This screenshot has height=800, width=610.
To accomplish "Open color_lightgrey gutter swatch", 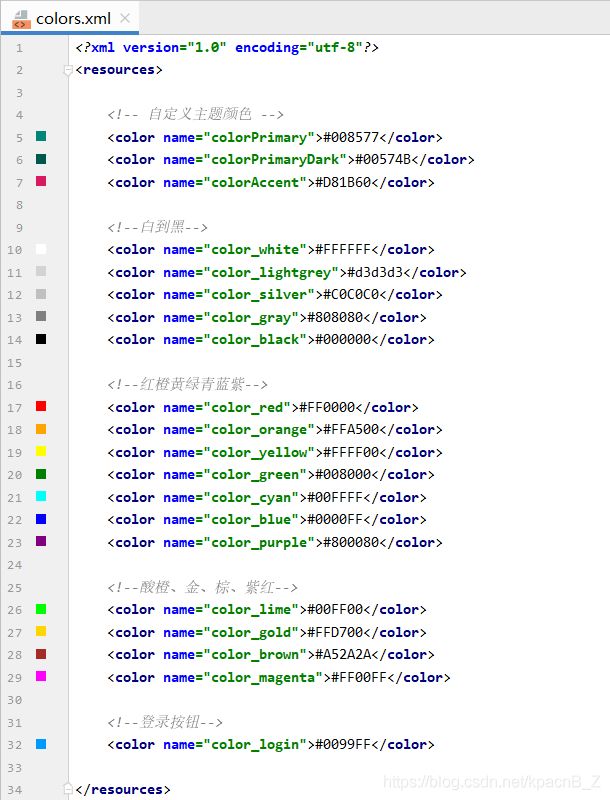I will (41, 271).
